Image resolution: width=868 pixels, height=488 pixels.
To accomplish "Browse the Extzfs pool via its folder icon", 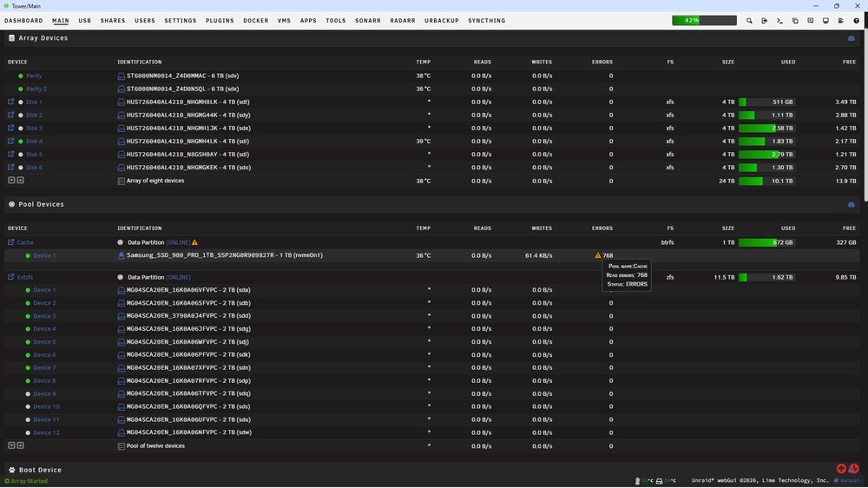I will 10,276.
